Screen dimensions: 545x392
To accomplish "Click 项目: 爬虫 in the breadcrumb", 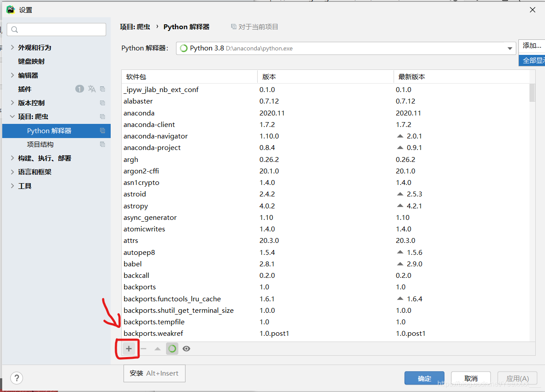I will tap(135, 27).
